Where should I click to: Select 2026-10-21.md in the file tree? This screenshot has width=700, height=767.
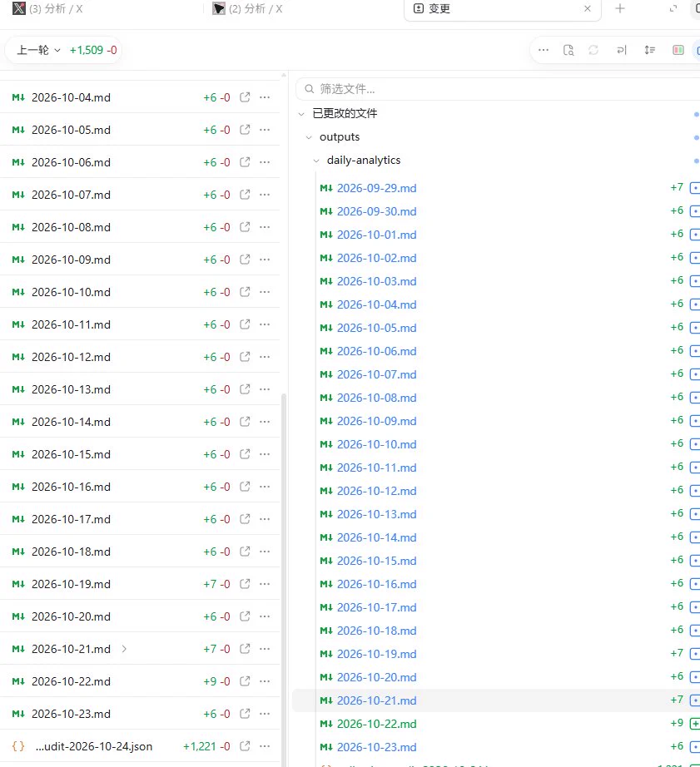click(376, 700)
